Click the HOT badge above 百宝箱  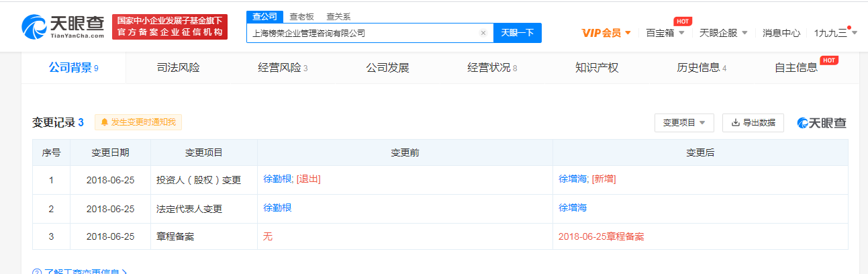pyautogui.click(x=683, y=21)
